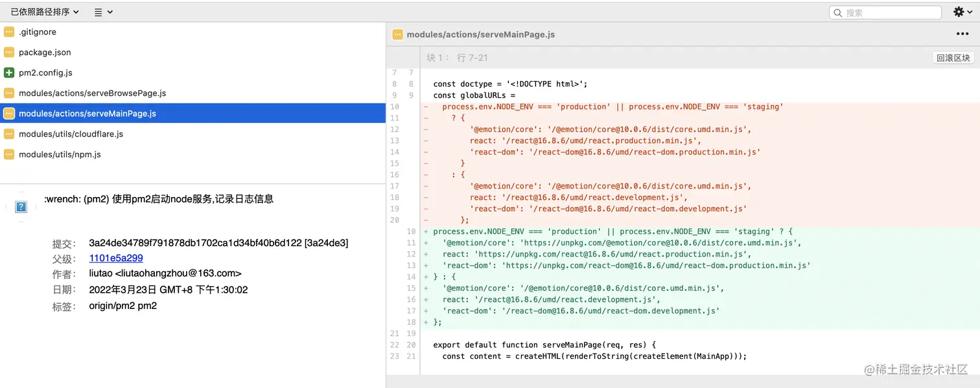This screenshot has height=388, width=980.
Task: Click the modified status icon for package.json
Action: tap(9, 52)
